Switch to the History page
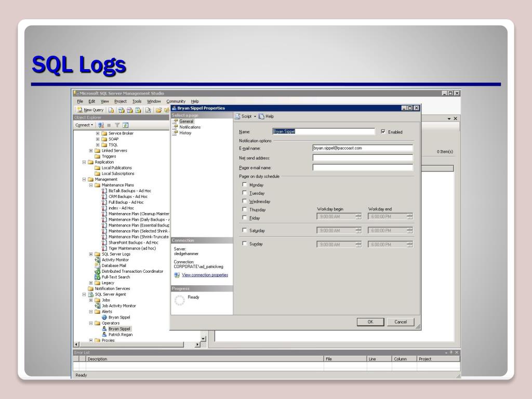This screenshot has height=399, width=532. pos(185,133)
